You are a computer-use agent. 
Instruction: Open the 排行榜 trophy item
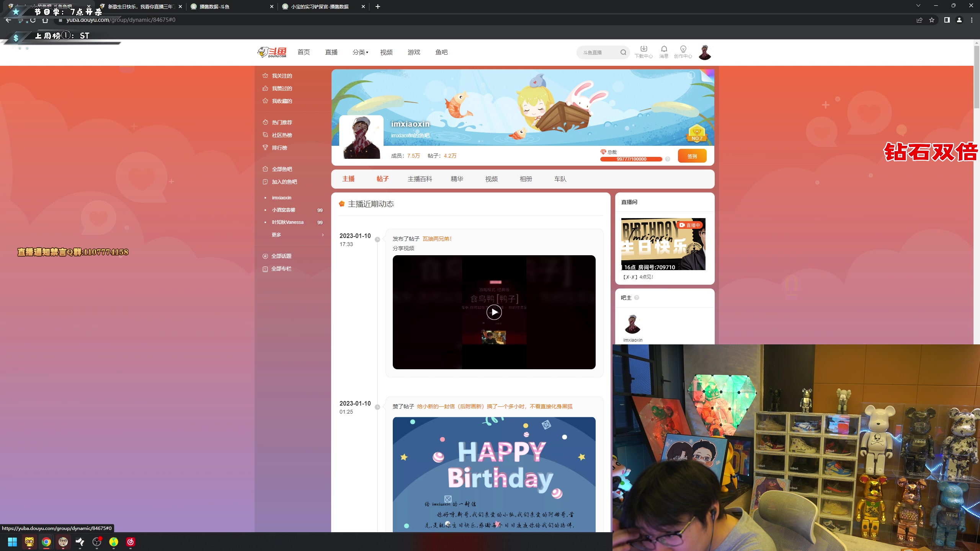(279, 148)
